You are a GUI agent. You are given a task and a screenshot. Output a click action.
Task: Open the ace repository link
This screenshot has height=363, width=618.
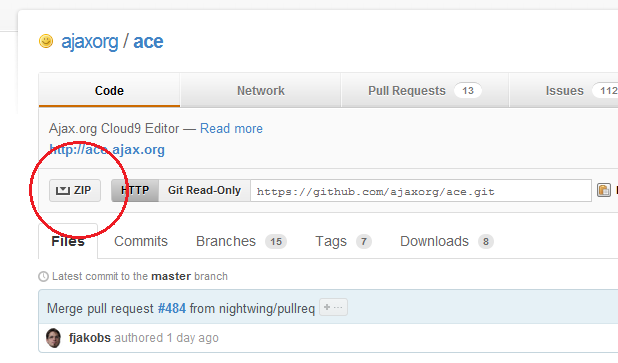pyautogui.click(x=148, y=42)
